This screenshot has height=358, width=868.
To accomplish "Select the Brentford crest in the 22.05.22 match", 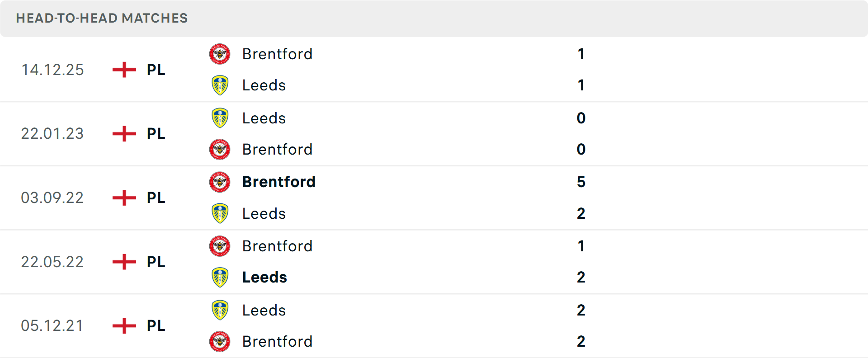I will tap(220, 246).
